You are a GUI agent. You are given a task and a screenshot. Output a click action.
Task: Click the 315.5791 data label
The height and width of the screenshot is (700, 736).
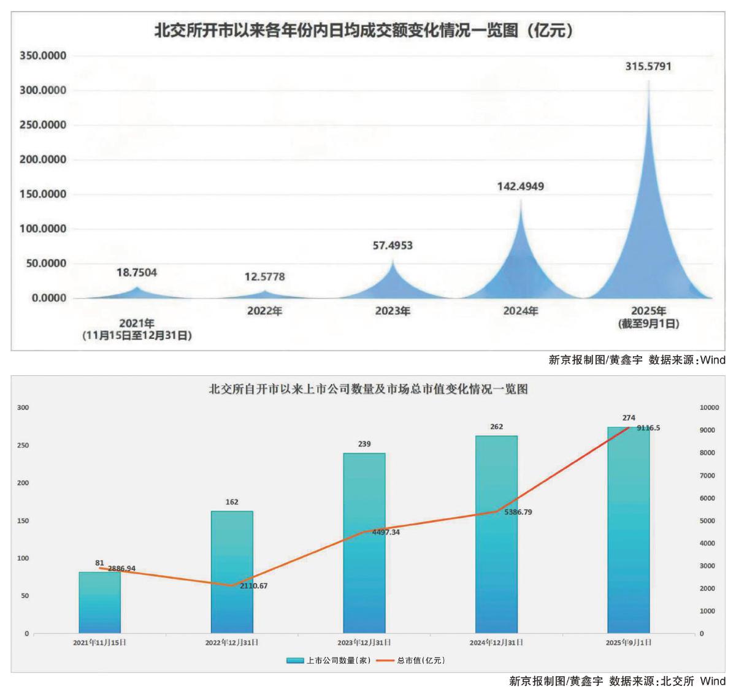pyautogui.click(x=648, y=66)
